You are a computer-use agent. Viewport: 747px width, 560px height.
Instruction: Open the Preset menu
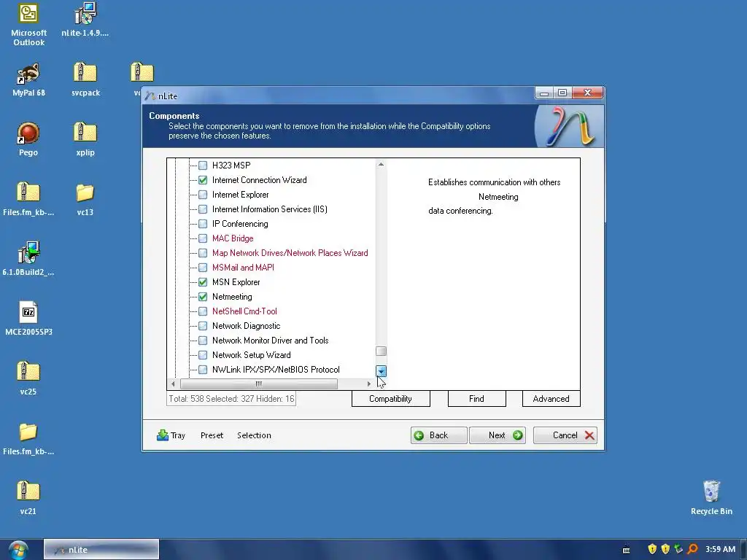(212, 435)
